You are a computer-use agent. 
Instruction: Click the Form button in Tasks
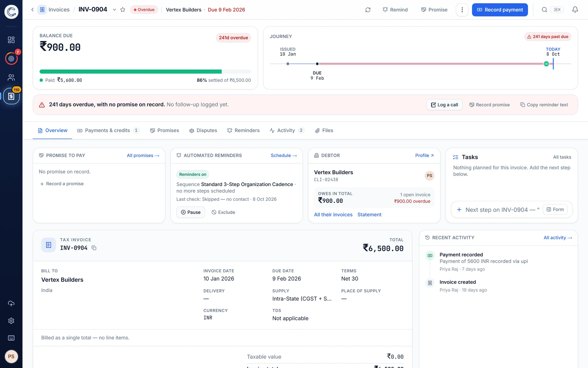[555, 209]
